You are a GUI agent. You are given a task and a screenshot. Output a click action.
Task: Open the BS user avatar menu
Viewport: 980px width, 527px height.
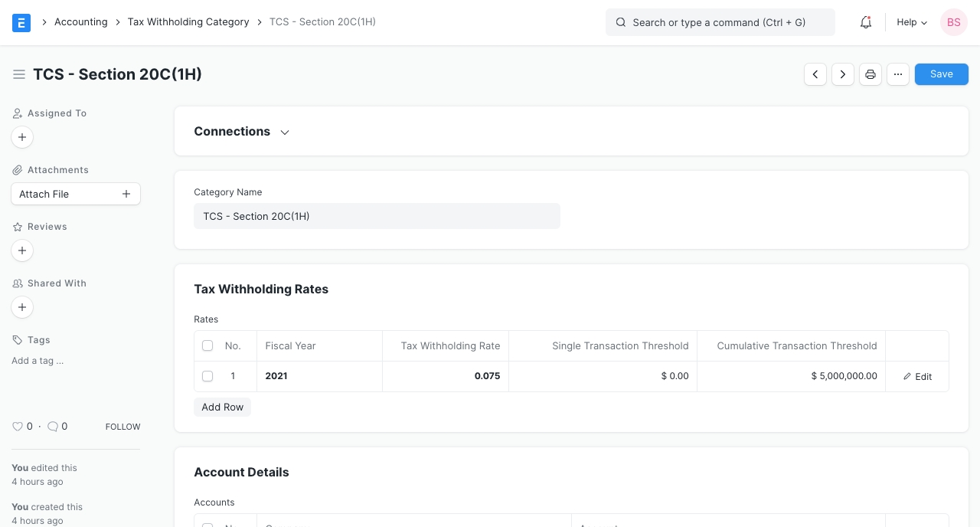click(x=954, y=22)
